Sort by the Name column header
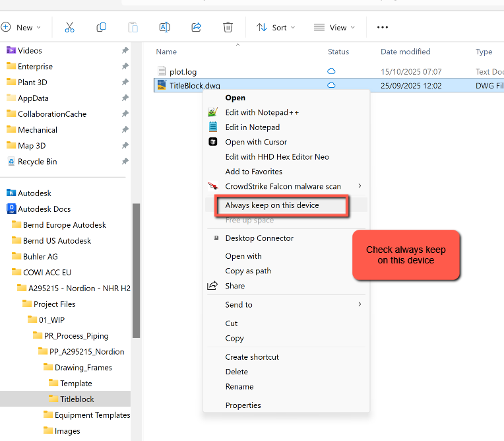Viewport: 504px width, 441px height. pyautogui.click(x=166, y=51)
